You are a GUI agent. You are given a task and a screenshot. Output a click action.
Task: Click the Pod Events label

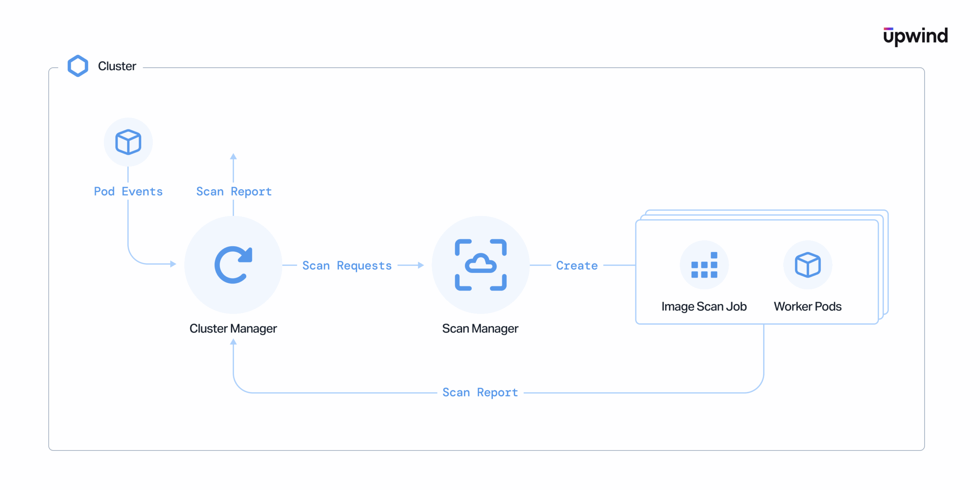[128, 191]
